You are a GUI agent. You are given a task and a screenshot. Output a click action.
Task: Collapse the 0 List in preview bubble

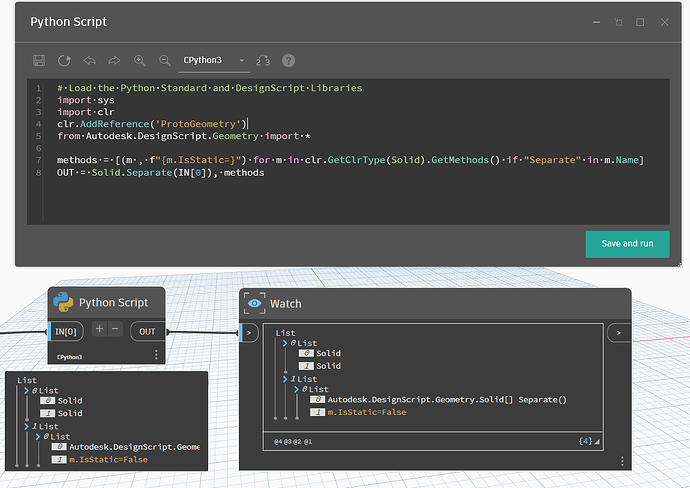point(27,390)
